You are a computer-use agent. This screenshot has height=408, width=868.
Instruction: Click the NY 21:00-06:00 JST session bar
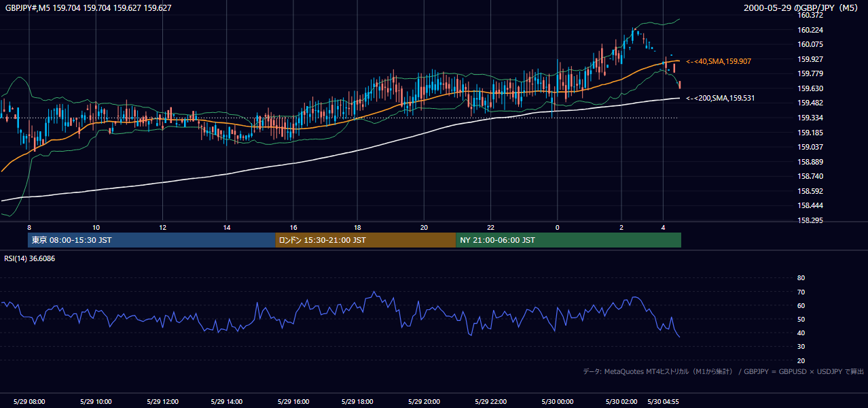568,240
